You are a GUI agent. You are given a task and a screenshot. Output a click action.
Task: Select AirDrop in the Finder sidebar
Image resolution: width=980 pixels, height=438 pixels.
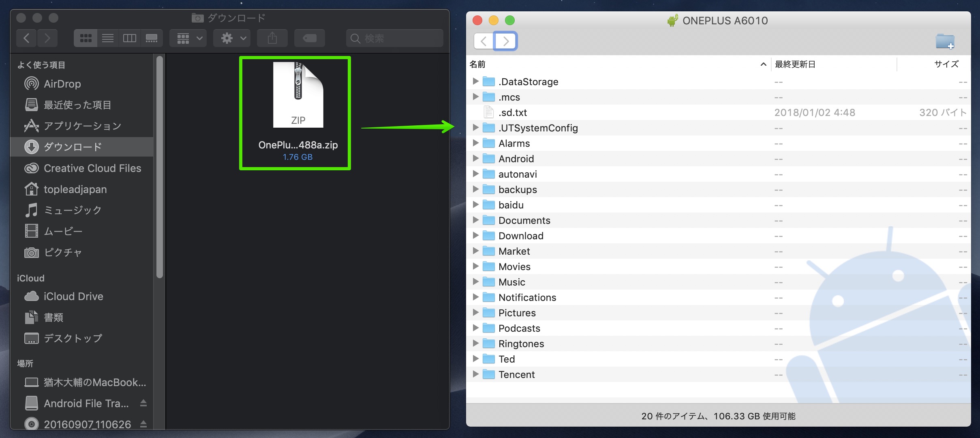[62, 84]
